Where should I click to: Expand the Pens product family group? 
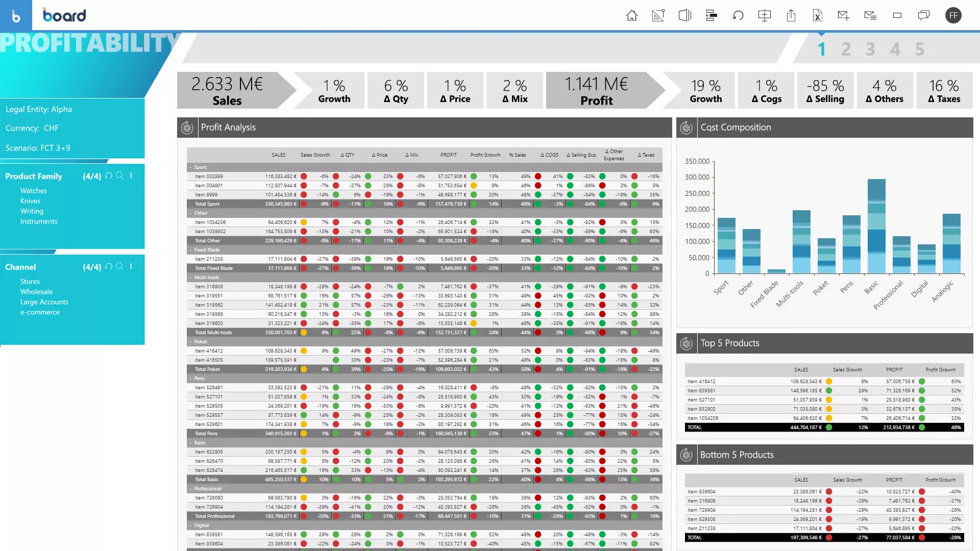(191, 378)
